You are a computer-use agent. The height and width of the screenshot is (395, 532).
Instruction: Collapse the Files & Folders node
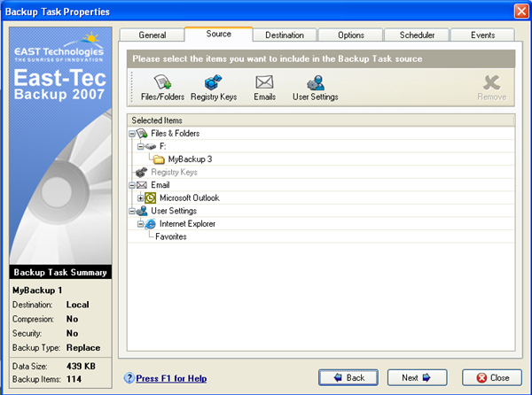[131, 134]
